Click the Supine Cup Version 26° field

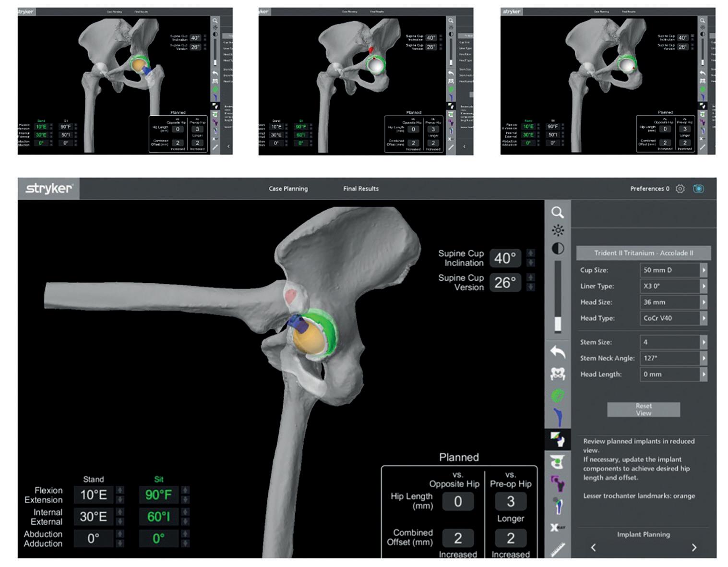tap(505, 282)
